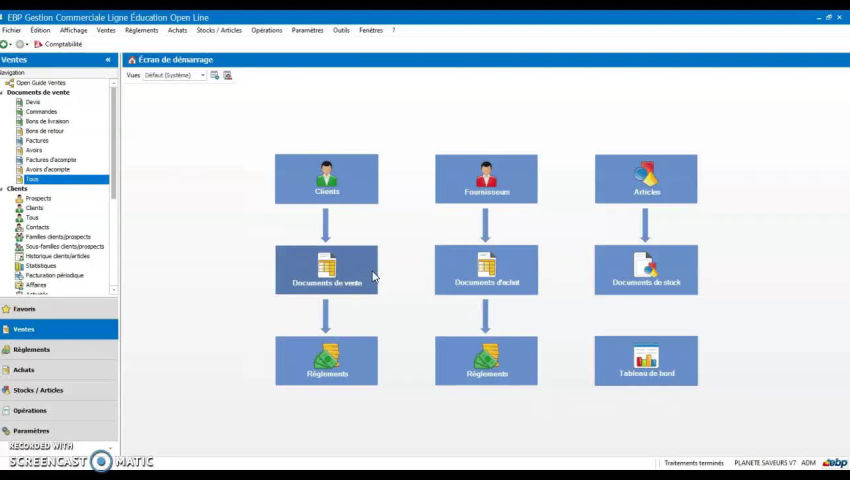Collapse the Ventes navigation panel
The height and width of the screenshot is (480, 850).
coord(108,60)
